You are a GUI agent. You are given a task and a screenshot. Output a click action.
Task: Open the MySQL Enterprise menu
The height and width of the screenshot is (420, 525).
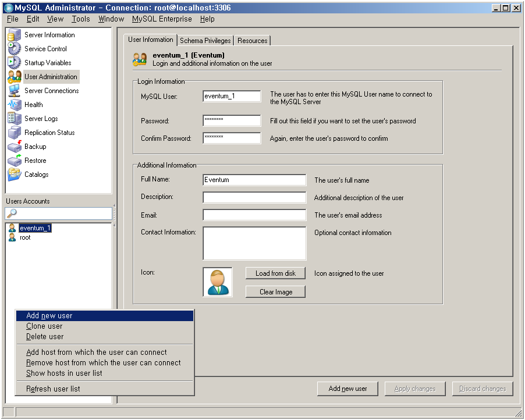point(162,19)
